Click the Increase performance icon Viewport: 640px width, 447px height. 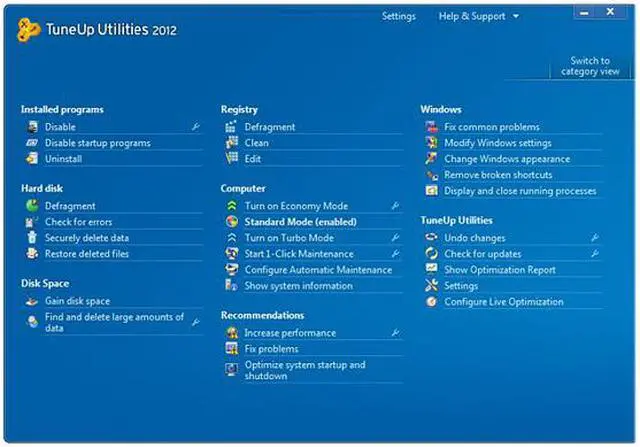click(x=231, y=333)
